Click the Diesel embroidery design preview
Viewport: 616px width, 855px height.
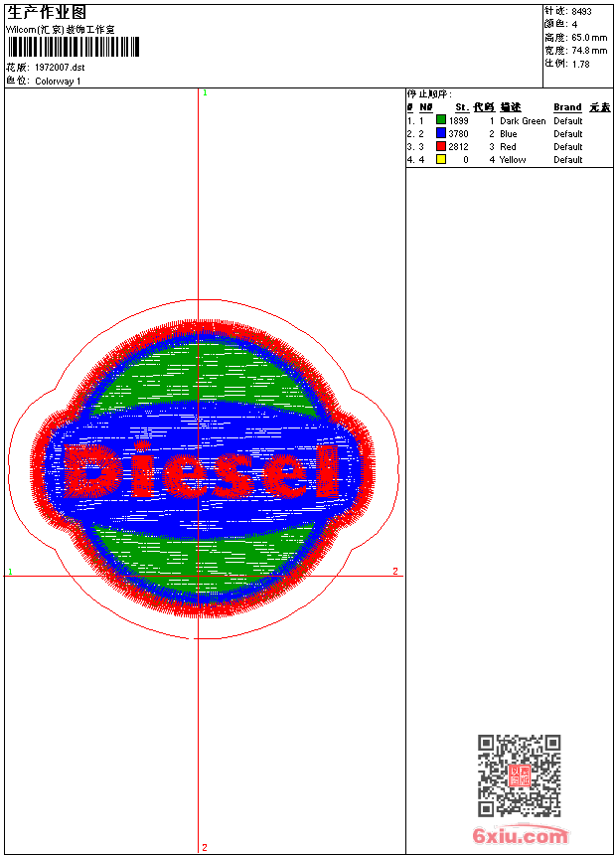tap(203, 469)
